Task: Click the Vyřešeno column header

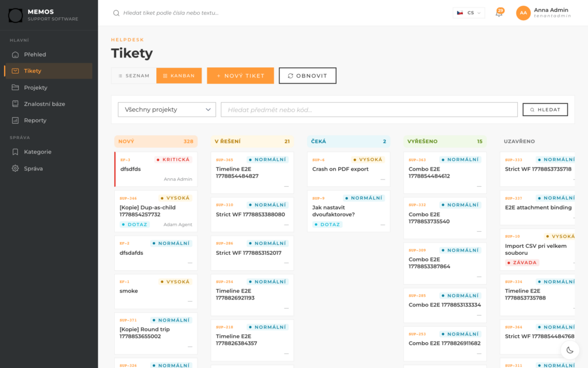Action: [445, 141]
